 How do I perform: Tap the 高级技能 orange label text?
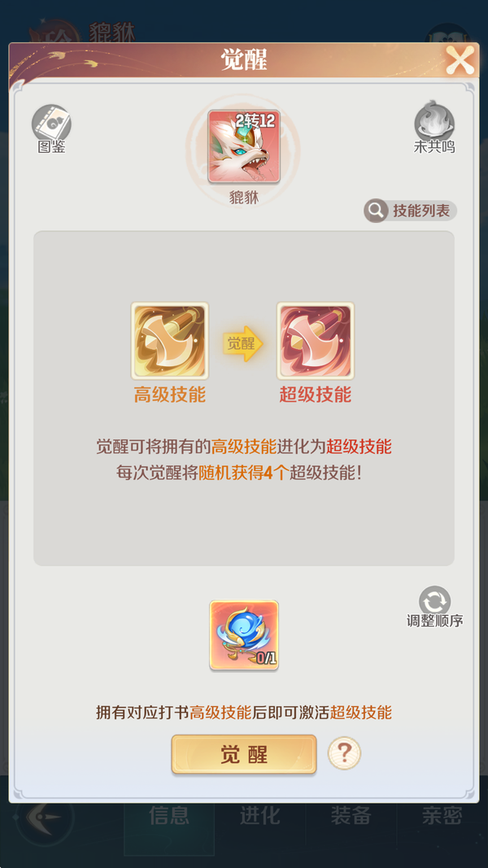170,395
